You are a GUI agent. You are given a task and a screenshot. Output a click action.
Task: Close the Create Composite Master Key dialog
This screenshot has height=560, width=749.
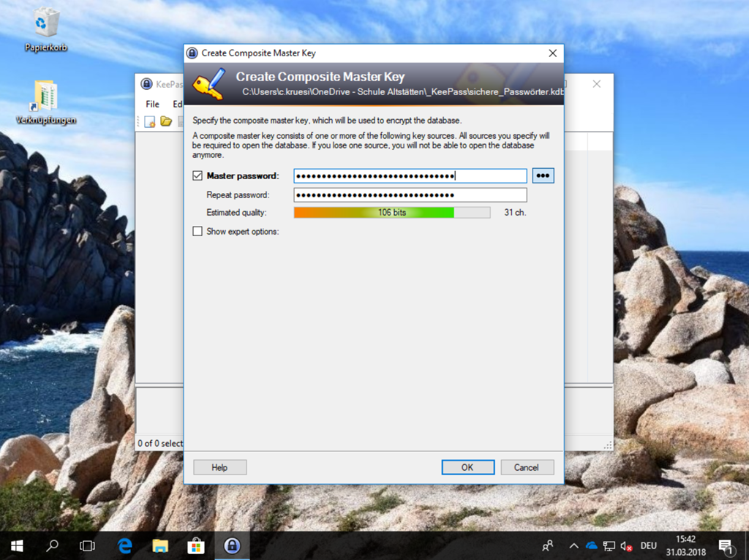(x=553, y=53)
